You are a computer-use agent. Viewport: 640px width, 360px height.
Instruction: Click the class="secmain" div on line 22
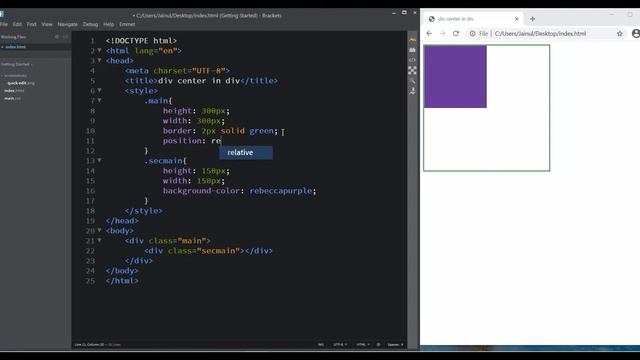tap(208, 251)
